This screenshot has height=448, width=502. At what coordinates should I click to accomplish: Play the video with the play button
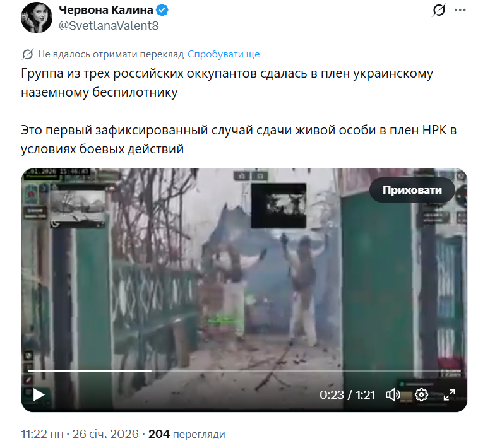[x=39, y=394]
